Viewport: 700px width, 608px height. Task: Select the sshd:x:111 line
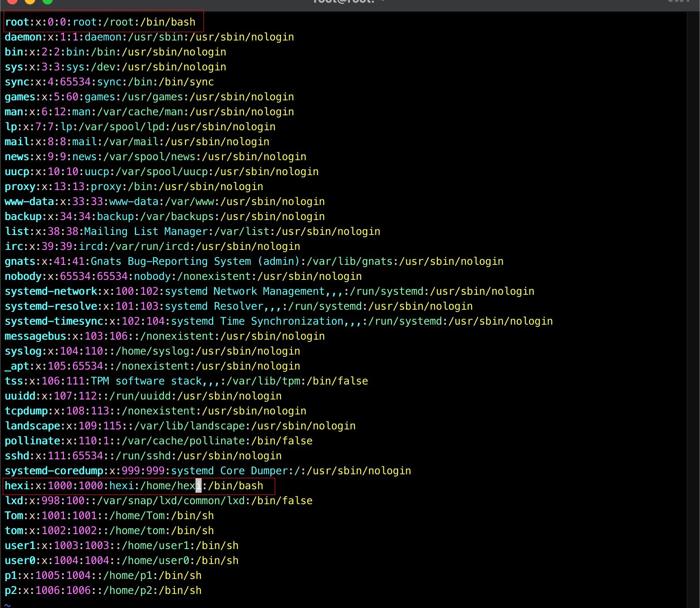coord(143,456)
